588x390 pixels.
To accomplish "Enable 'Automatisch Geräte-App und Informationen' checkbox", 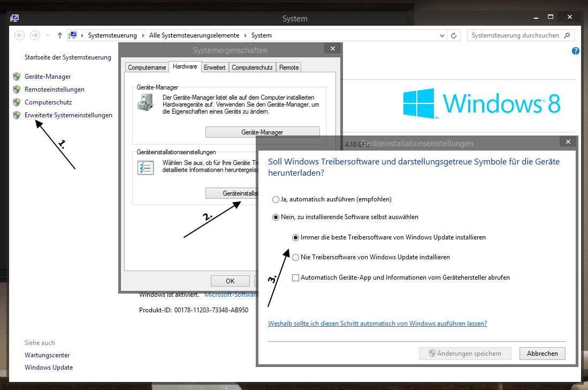I will [x=295, y=277].
